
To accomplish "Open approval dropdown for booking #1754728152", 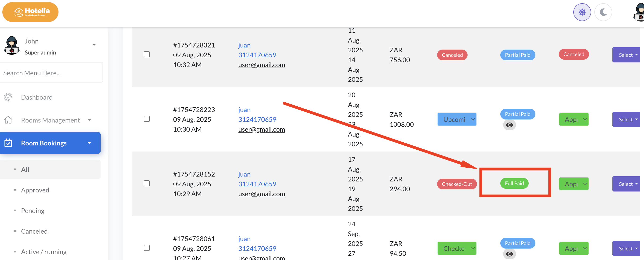I will [x=574, y=184].
